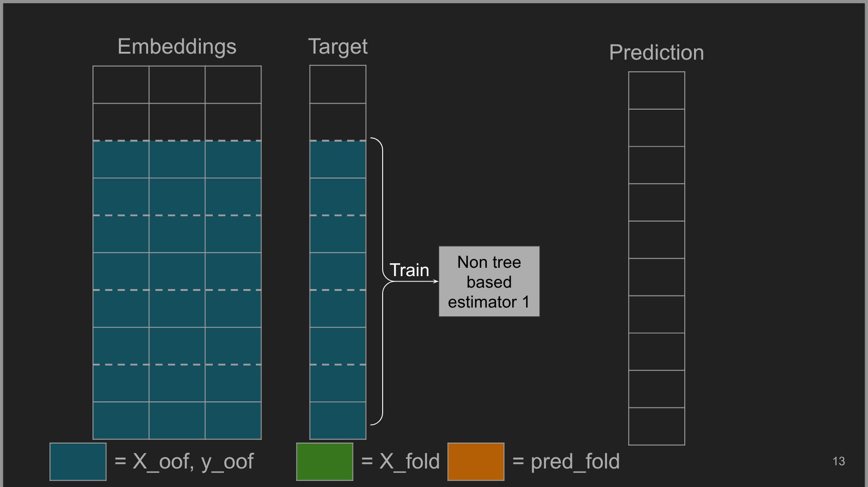
Task: Select the bottom teal cell of the Target column
Action: pos(338,420)
